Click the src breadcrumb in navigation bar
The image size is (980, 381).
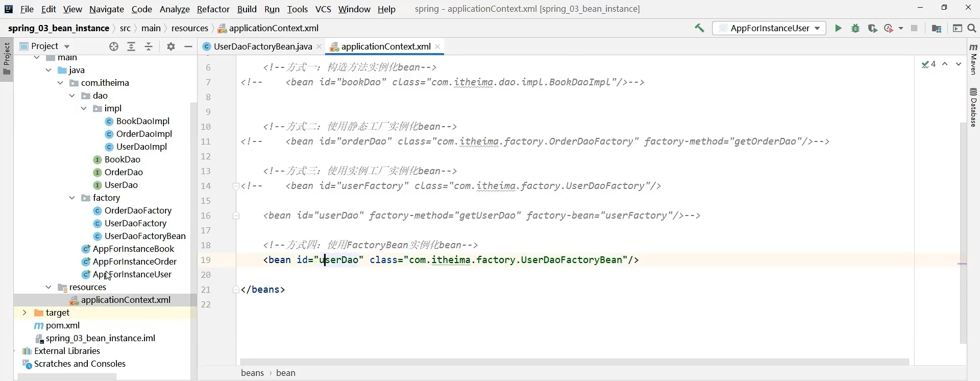[x=125, y=28]
